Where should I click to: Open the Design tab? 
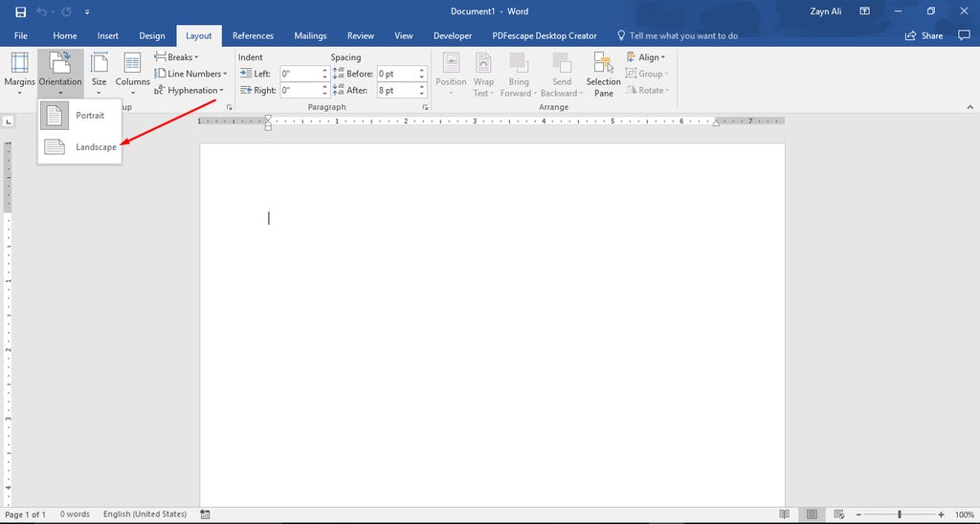coord(152,35)
